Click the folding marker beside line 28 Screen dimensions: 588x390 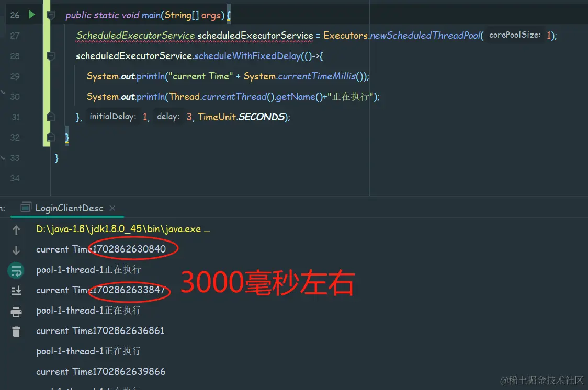pyautogui.click(x=50, y=56)
